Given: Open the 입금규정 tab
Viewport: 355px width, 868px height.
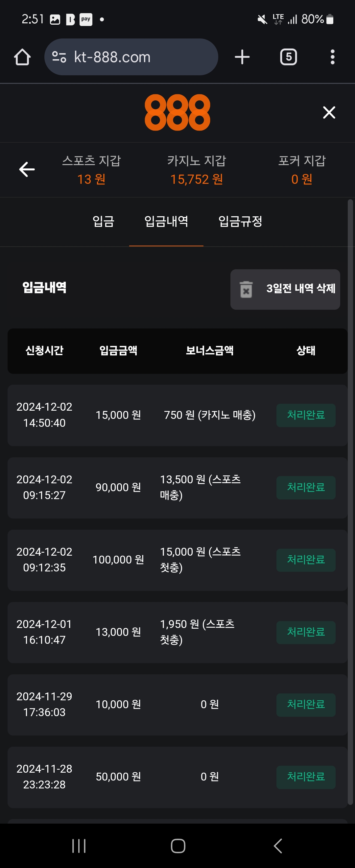Looking at the screenshot, I should click(x=240, y=222).
